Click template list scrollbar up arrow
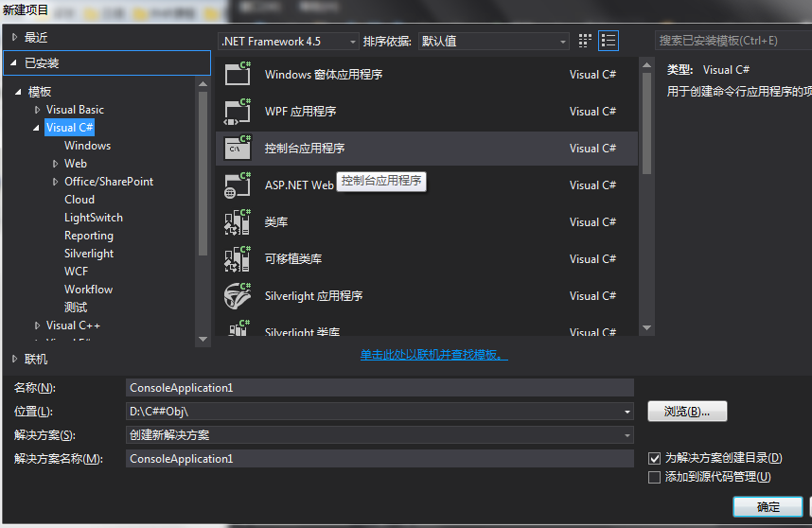The height and width of the screenshot is (528, 812). coord(646,65)
